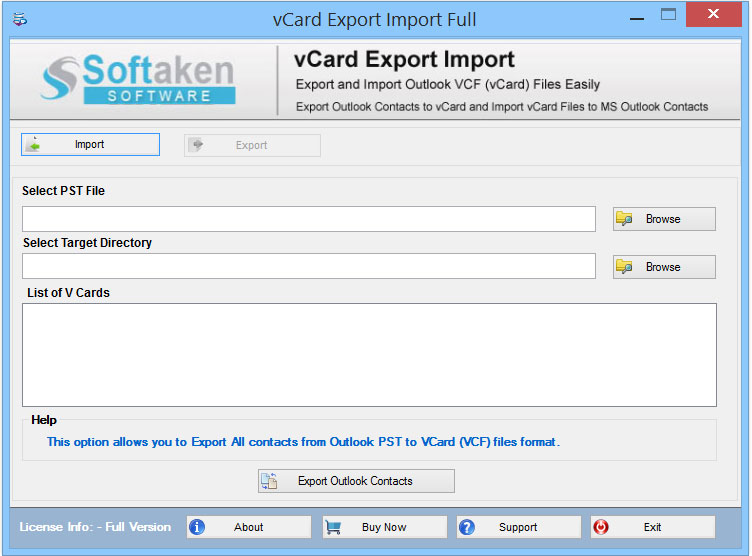
Task: Click the Export Outlook Contacts button
Action: tap(356, 481)
